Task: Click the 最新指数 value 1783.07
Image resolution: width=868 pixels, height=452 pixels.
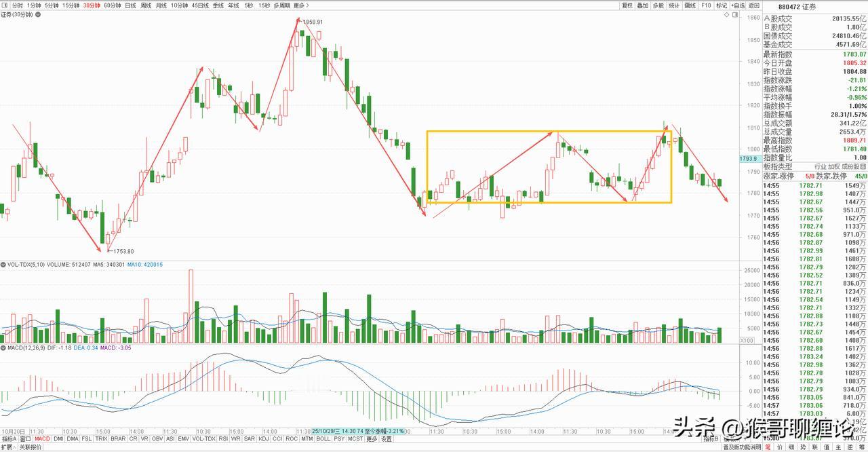Action: [x=855, y=54]
